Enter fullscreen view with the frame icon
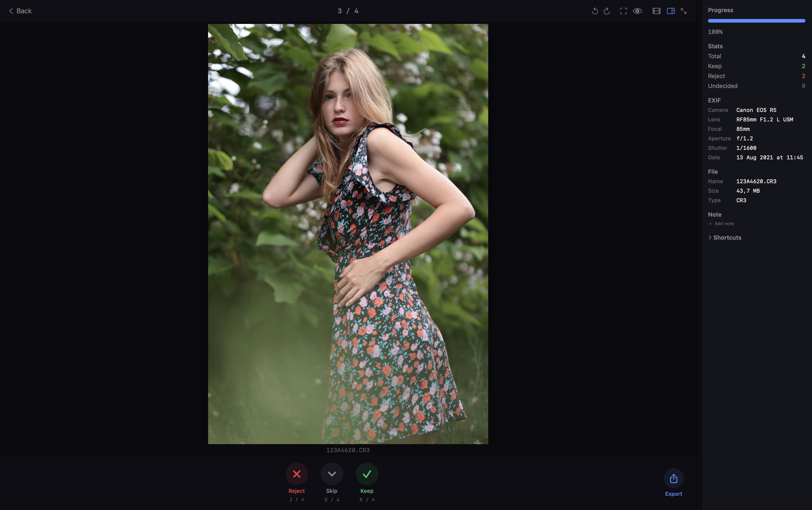The width and height of the screenshot is (812, 510). [x=623, y=11]
